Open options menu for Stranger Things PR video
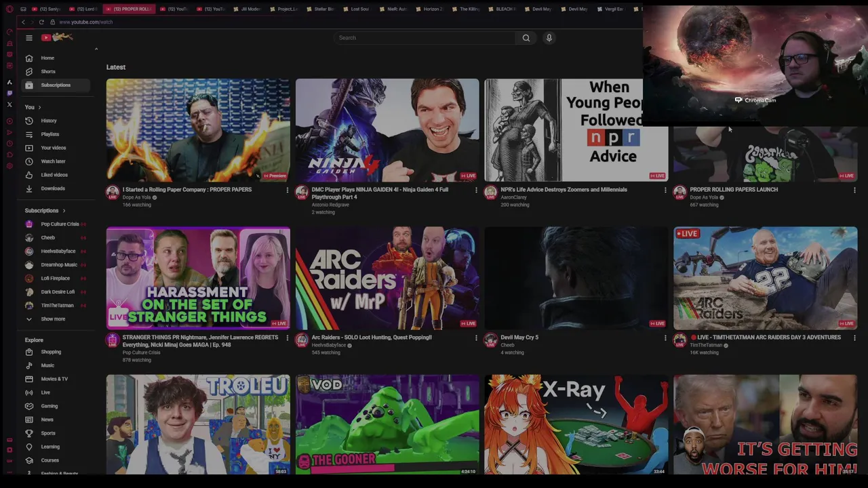Viewport: 868px width, 488px height. [287, 338]
